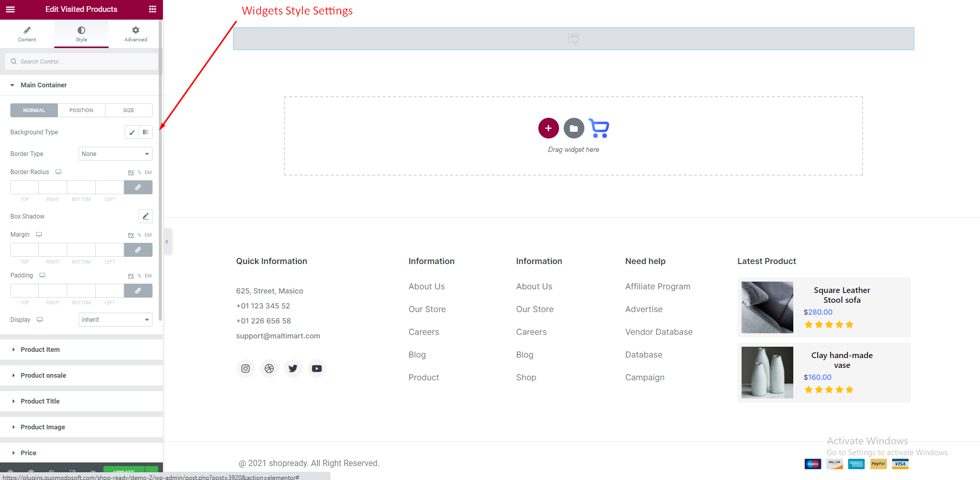Click the Twitter social icon
This screenshot has height=480, width=980.
293,368
